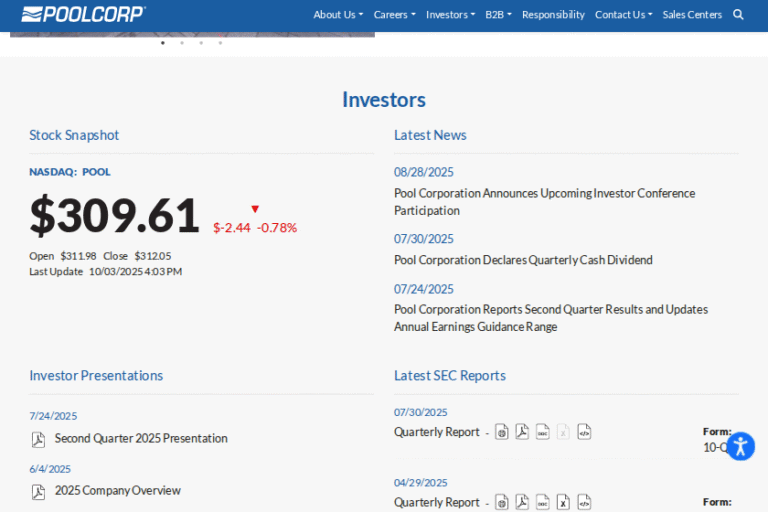Open PDF icon for 2025 Company Overview
This screenshot has height=512, width=768.
click(x=38, y=491)
